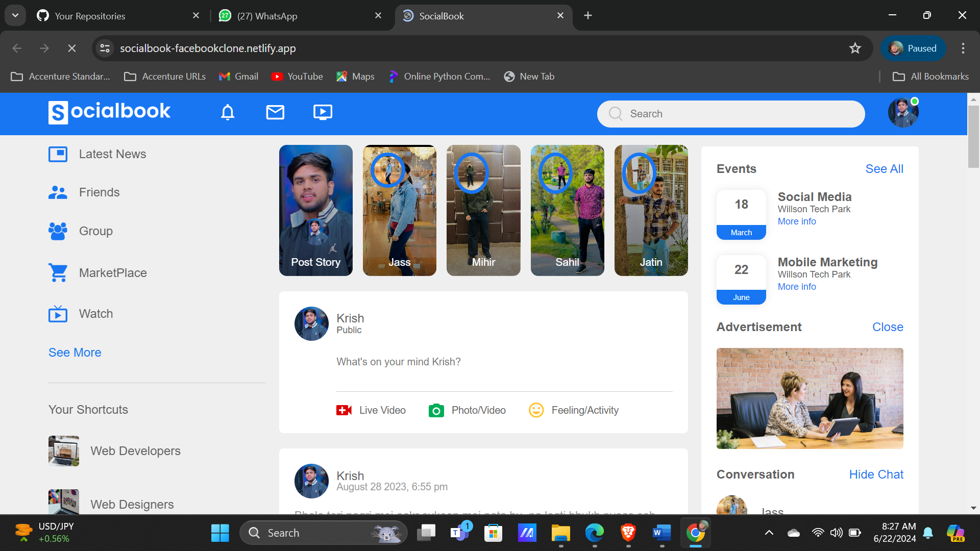Expand sidebar with See More
This screenshot has height=551, width=980.
coord(75,353)
